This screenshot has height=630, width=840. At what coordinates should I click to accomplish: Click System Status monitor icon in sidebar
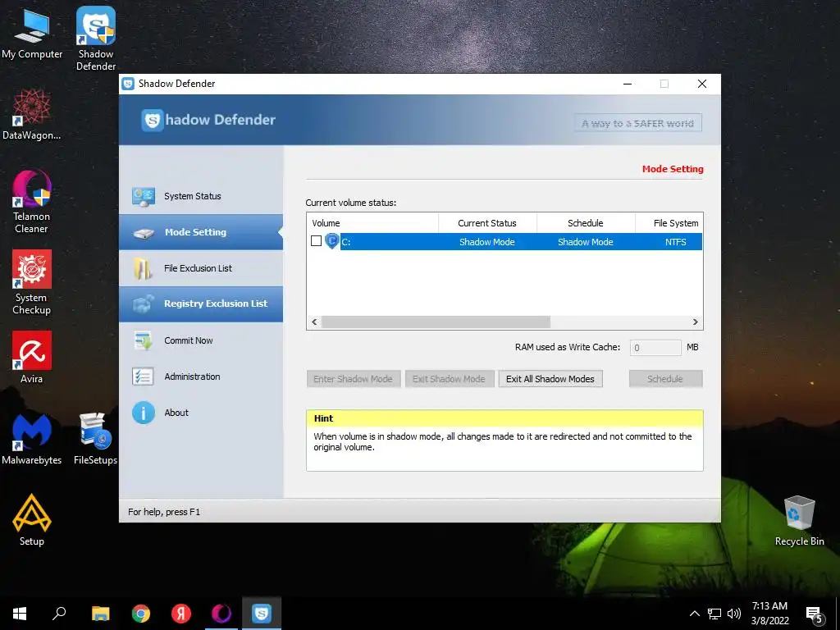(144, 197)
